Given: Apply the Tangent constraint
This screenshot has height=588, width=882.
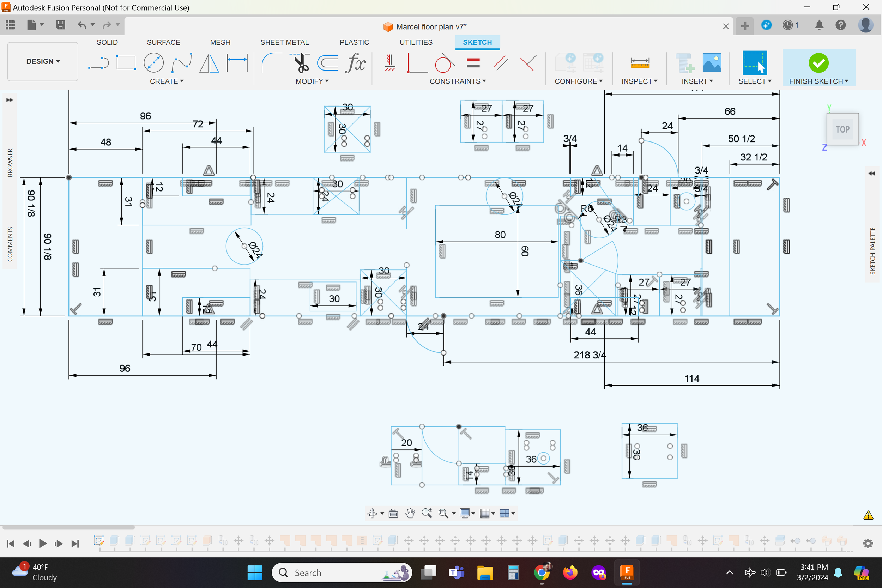Looking at the screenshot, I should coord(445,63).
